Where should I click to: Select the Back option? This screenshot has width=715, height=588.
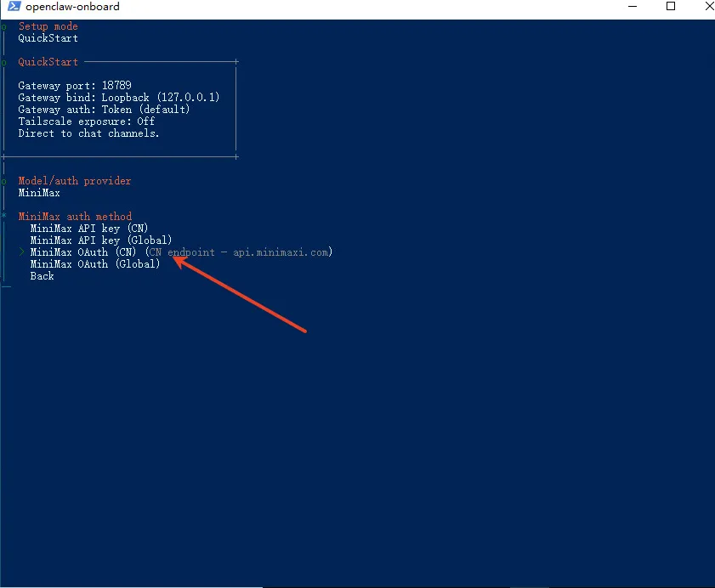click(x=42, y=276)
